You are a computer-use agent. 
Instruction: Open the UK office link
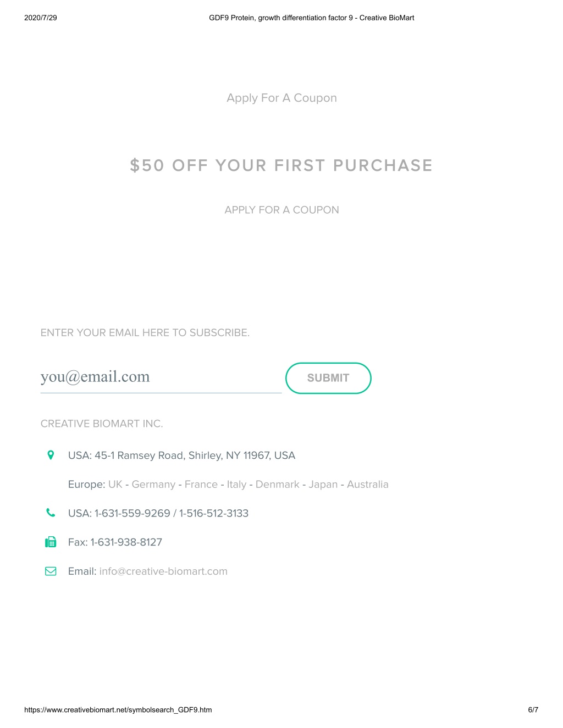pos(115,484)
